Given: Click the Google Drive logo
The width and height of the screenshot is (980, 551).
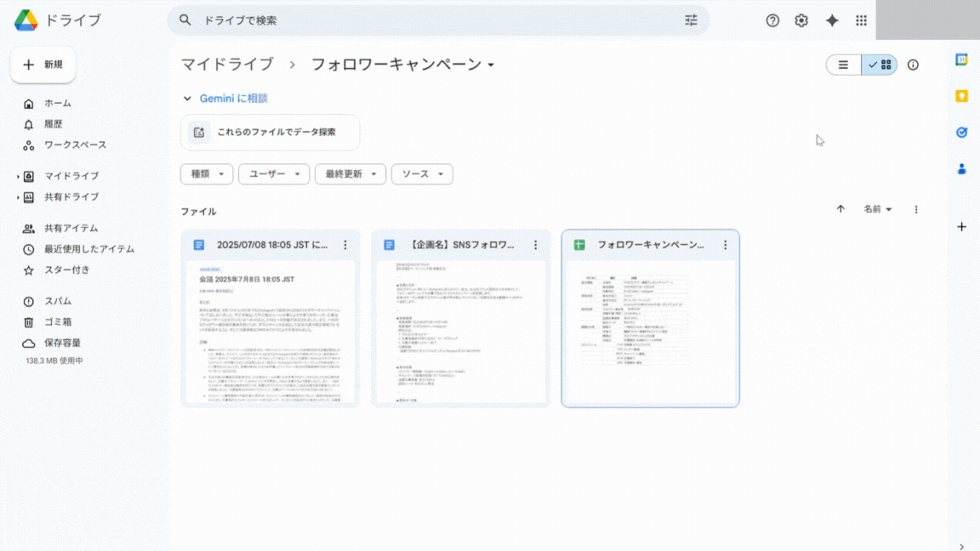Looking at the screenshot, I should 26,20.
